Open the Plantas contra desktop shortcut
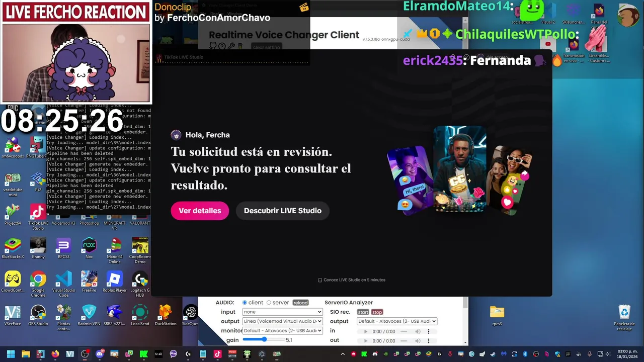The height and width of the screenshot is (362, 644). click(63, 317)
